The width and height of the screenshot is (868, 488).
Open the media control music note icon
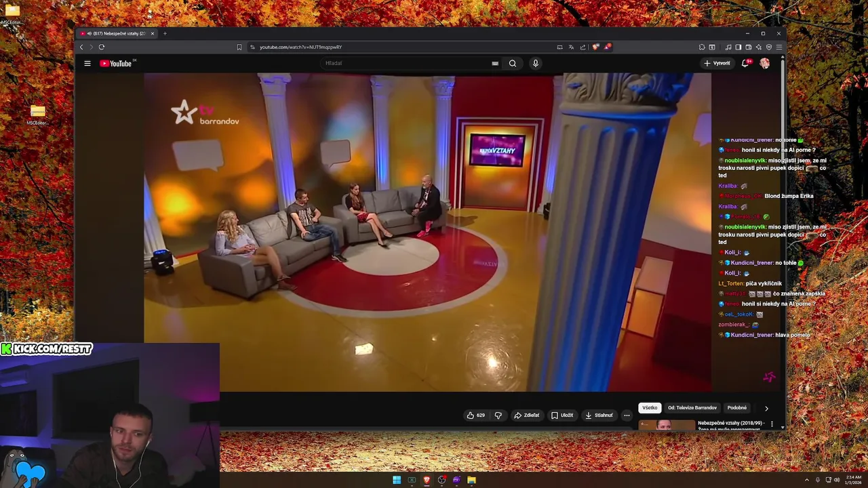tap(728, 47)
